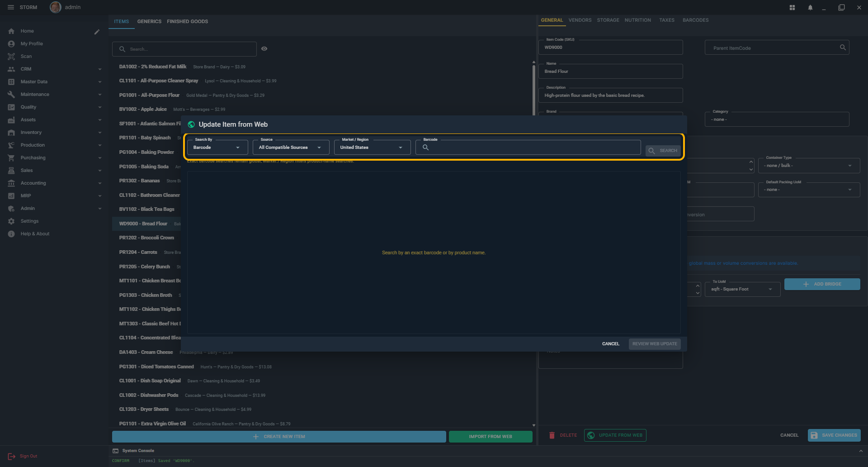Open My Profile icon in sidebar
The image size is (868, 467).
pyautogui.click(x=11, y=44)
